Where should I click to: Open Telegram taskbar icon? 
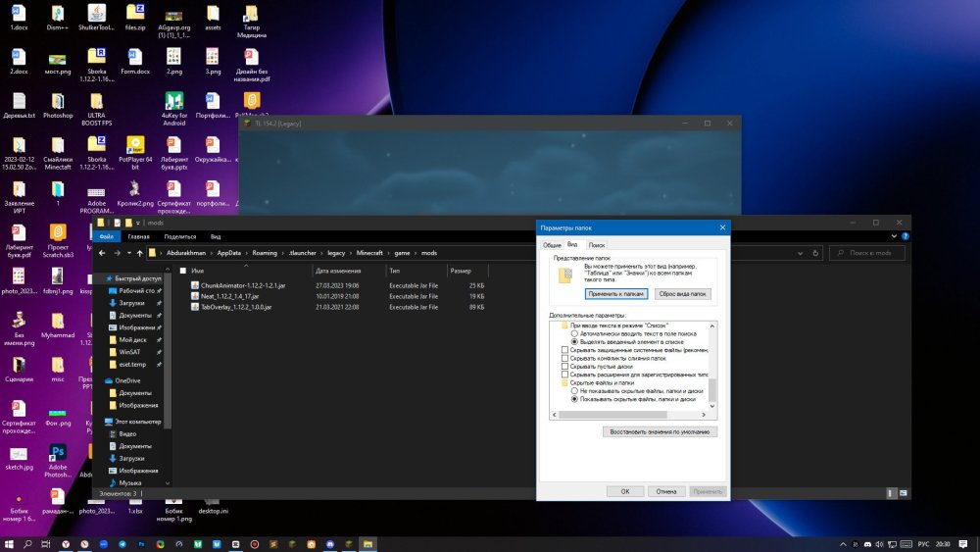[122, 544]
